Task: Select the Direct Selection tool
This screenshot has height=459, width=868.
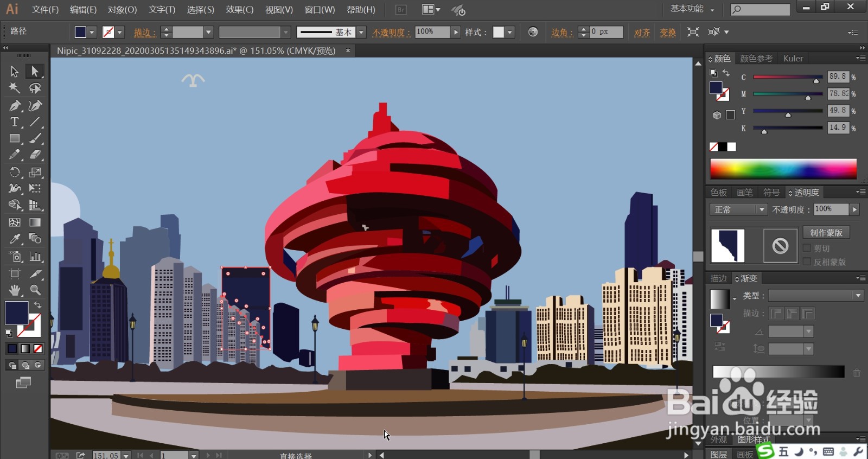Action: tap(35, 71)
